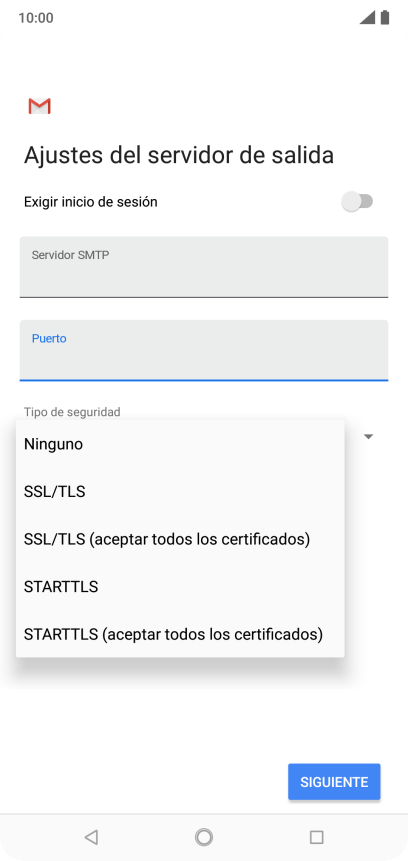
Task: Tap the cellular signal icon
Action: [x=367, y=18]
